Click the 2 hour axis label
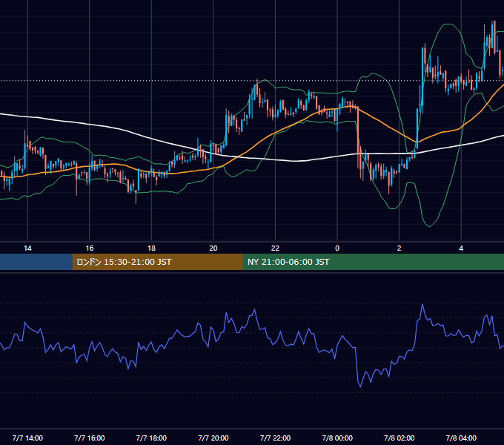504x445 pixels. 399,248
